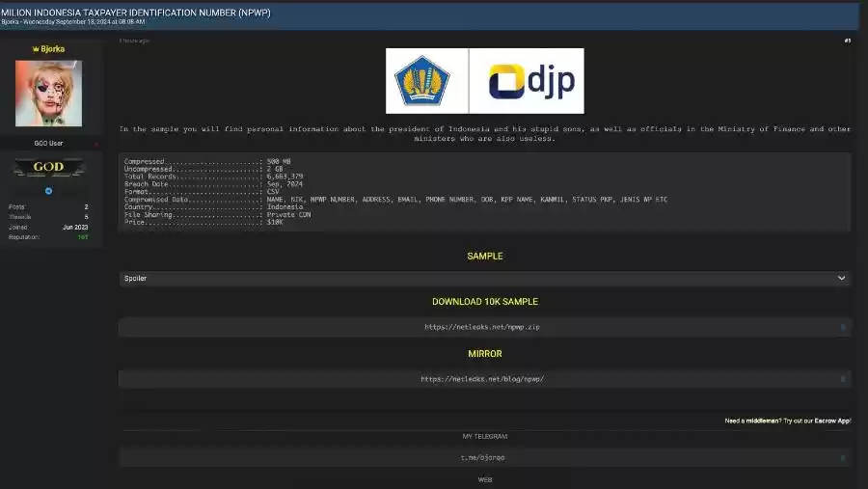
Task: Click the copy icon beside the t.me Telegram address
Action: (x=843, y=458)
